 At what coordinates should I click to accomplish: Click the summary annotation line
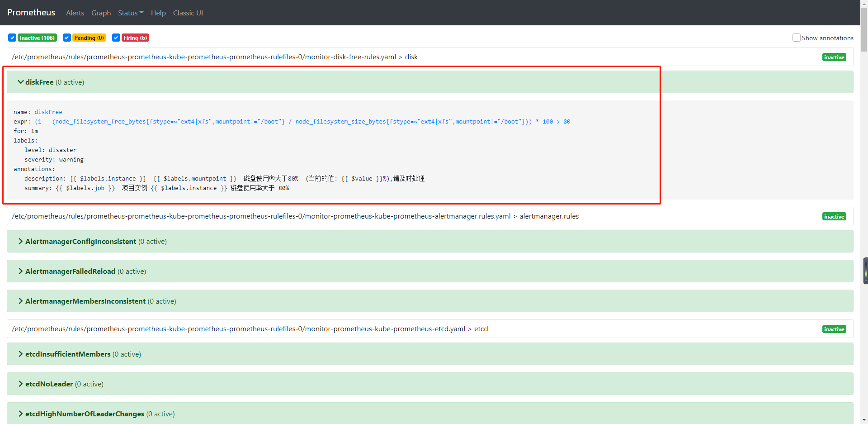(x=156, y=188)
